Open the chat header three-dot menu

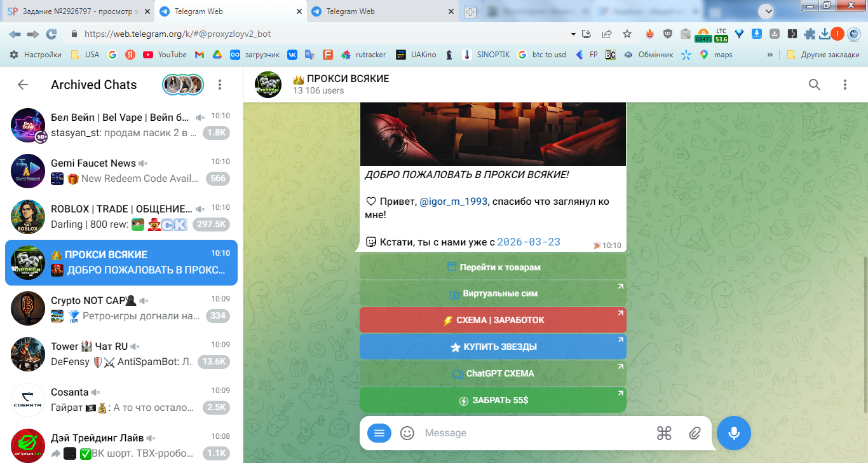click(845, 85)
